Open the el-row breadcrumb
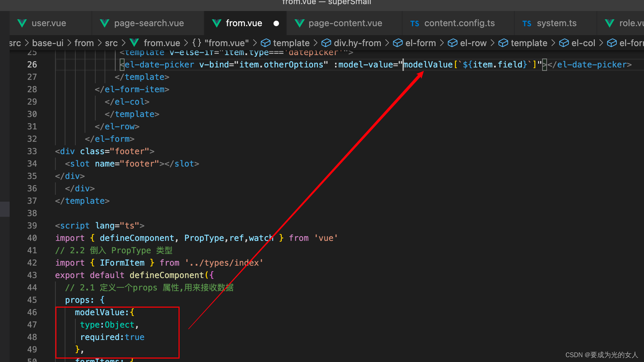Screen dimensions: 644x362 click(473, 43)
